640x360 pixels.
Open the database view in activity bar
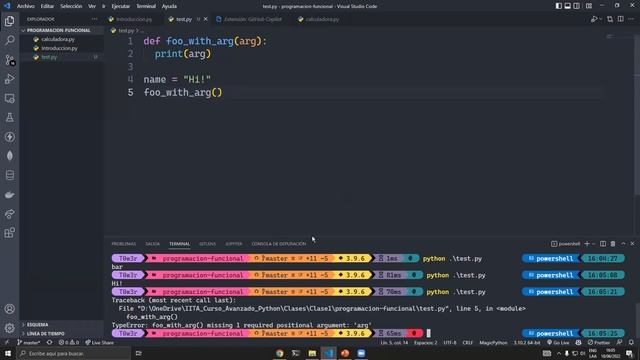click(x=9, y=175)
